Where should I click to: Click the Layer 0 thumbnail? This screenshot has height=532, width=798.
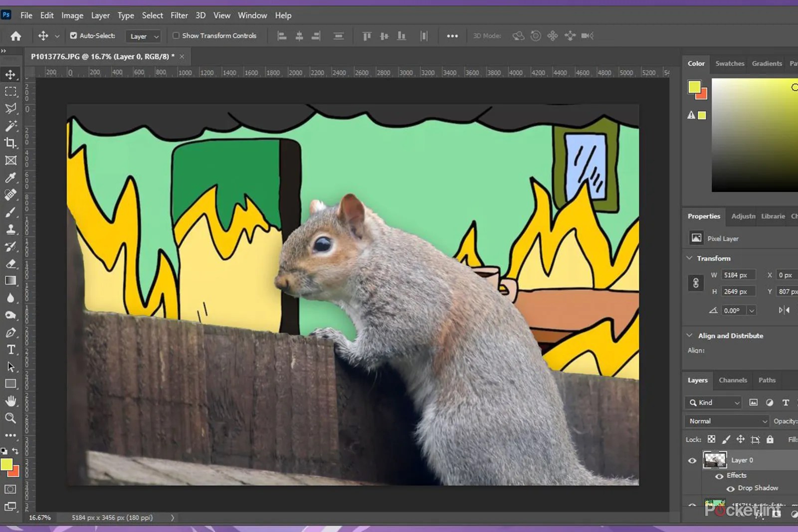point(715,460)
